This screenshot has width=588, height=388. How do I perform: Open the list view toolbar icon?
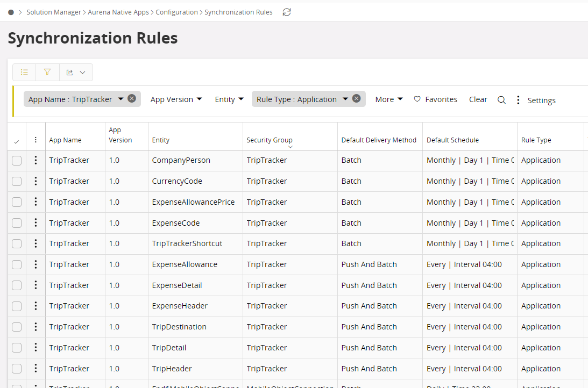pyautogui.click(x=24, y=72)
